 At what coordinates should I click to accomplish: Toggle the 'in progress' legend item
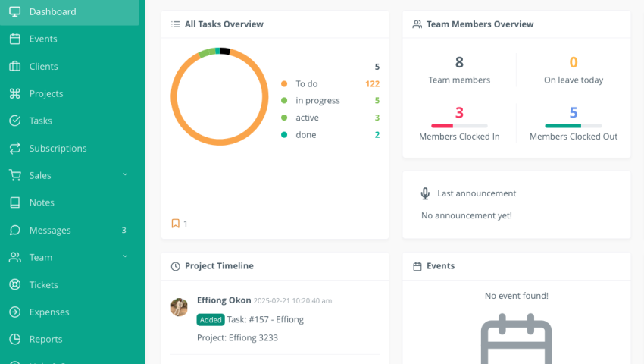pyautogui.click(x=317, y=101)
